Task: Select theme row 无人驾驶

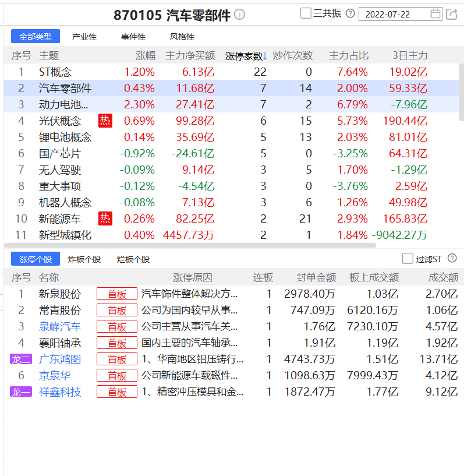Action: (x=232, y=170)
